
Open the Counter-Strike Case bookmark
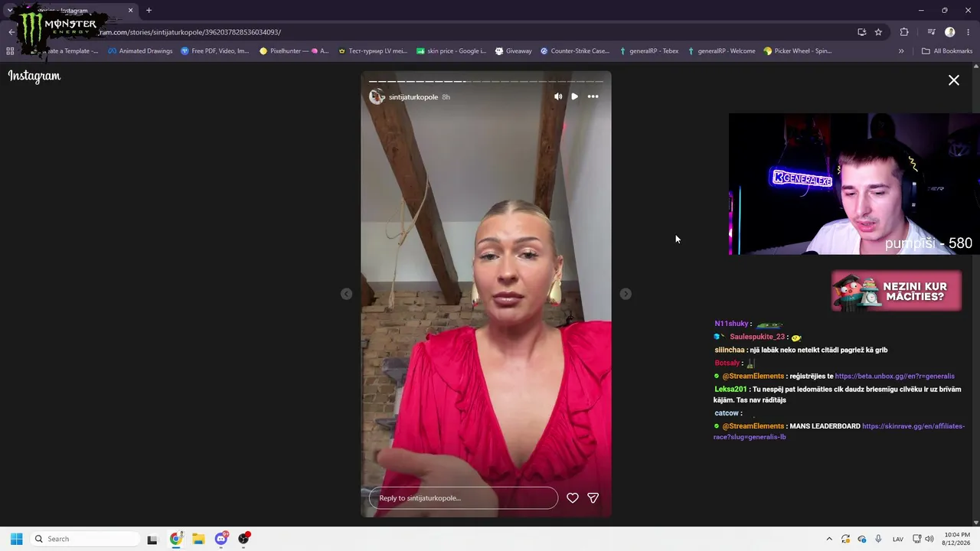tap(575, 51)
